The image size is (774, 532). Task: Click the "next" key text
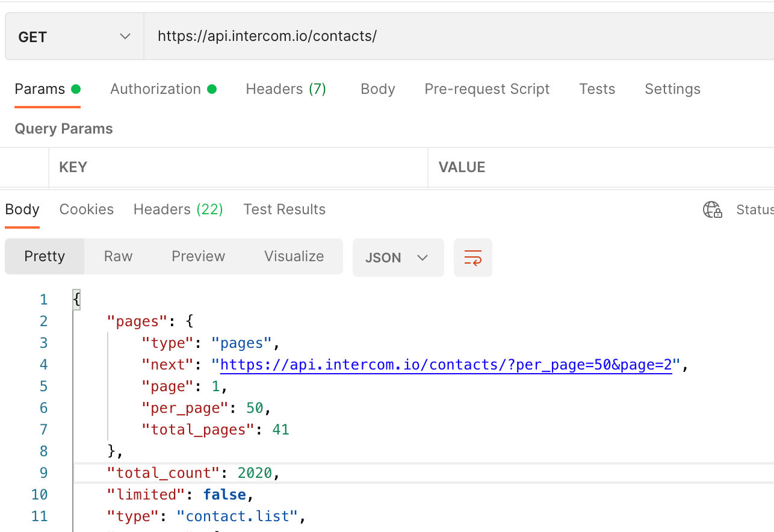tap(168, 365)
